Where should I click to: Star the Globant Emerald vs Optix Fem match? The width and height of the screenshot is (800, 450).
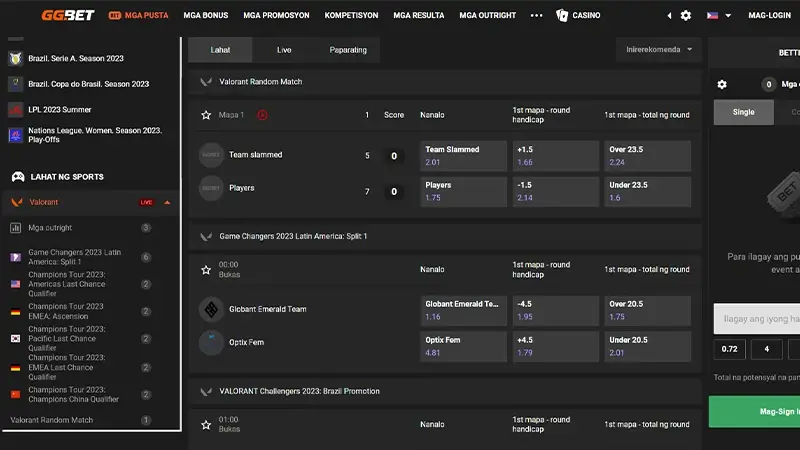coord(206,269)
